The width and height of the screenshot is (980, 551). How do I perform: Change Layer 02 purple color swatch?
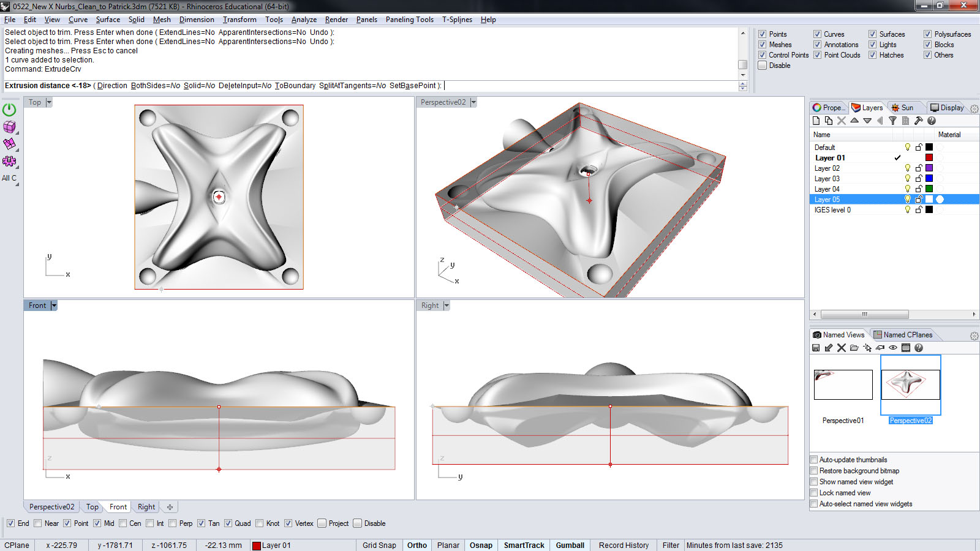[x=929, y=168]
